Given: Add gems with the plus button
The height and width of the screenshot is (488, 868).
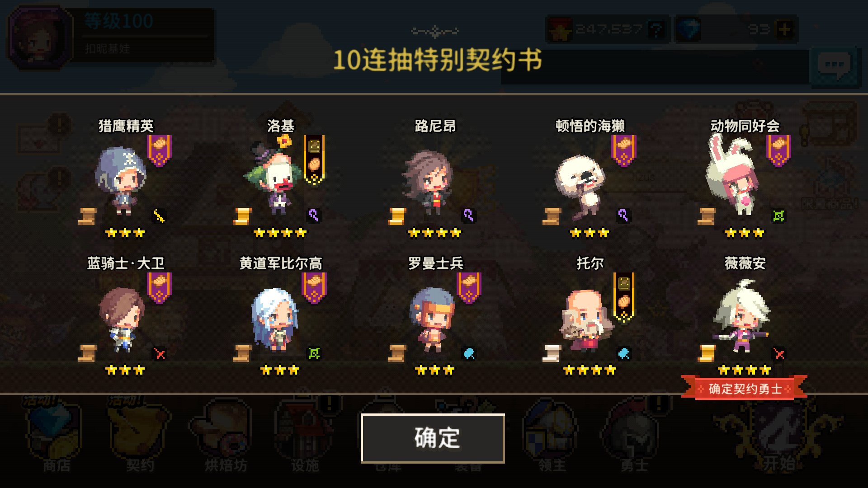Looking at the screenshot, I should pos(784,30).
